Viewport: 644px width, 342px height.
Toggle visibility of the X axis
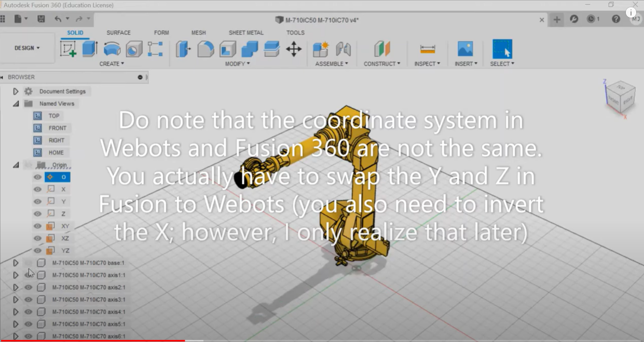pos(37,190)
